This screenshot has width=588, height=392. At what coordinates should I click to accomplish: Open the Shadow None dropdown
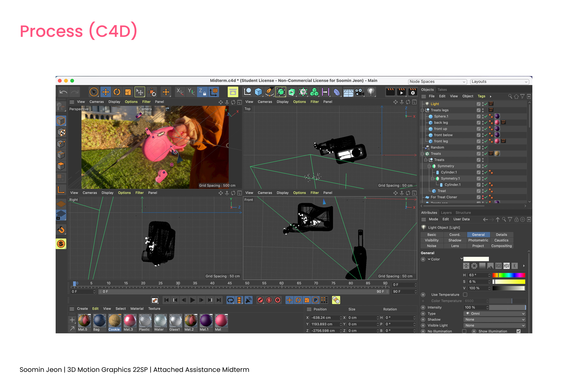494,320
